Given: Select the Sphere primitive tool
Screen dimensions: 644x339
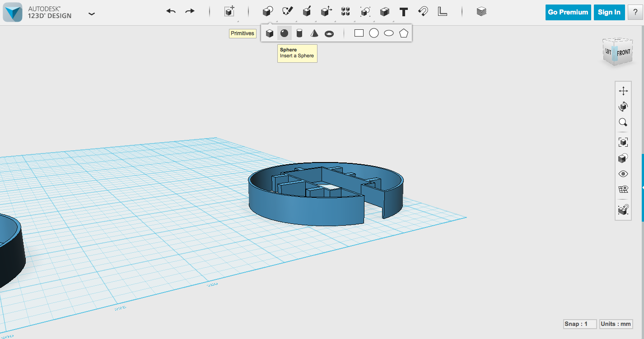Looking at the screenshot, I should pyautogui.click(x=284, y=33).
